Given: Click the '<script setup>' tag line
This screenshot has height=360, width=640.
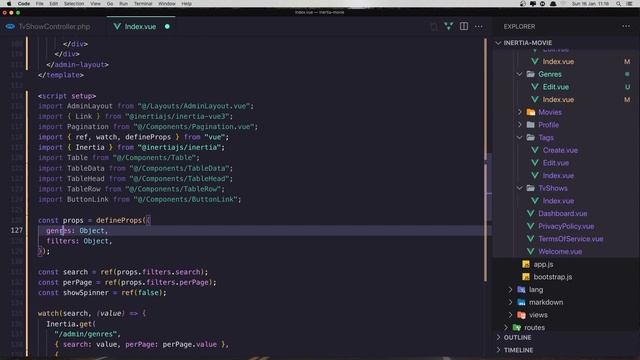Looking at the screenshot, I should (67, 96).
